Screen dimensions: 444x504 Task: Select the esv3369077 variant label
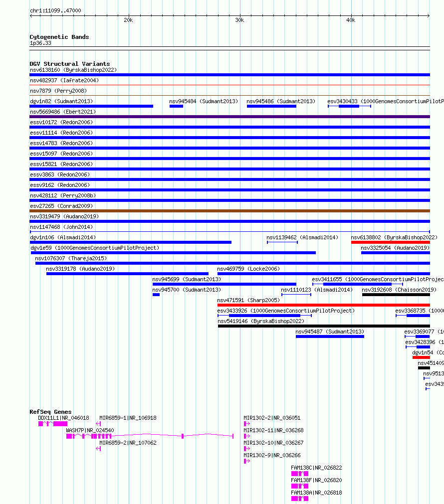coord(424,332)
